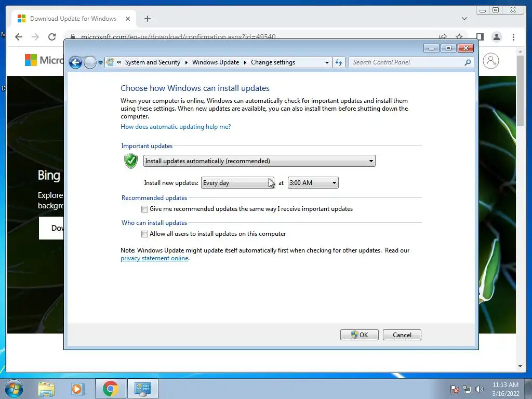Switch to Control Panel taskbar button

[142, 389]
